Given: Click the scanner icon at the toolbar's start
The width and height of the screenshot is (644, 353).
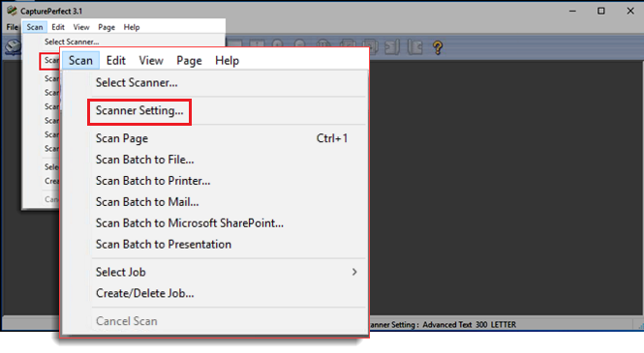Looking at the screenshot, I should [x=13, y=47].
